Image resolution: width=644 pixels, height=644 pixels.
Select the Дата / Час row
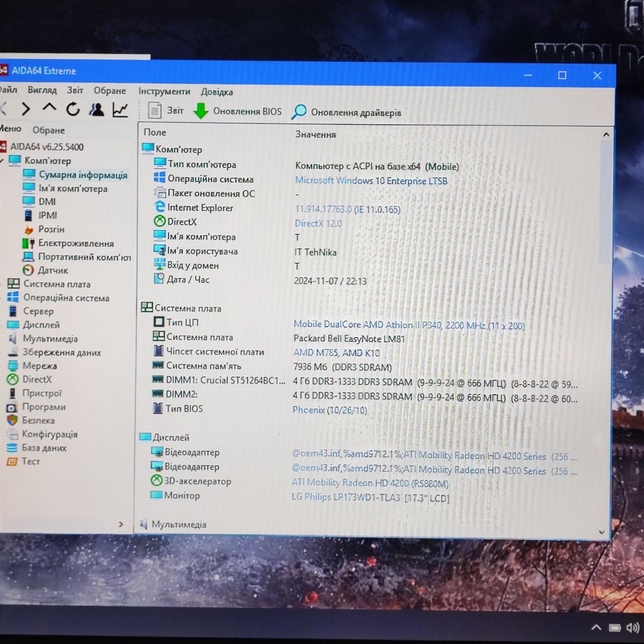188,279
